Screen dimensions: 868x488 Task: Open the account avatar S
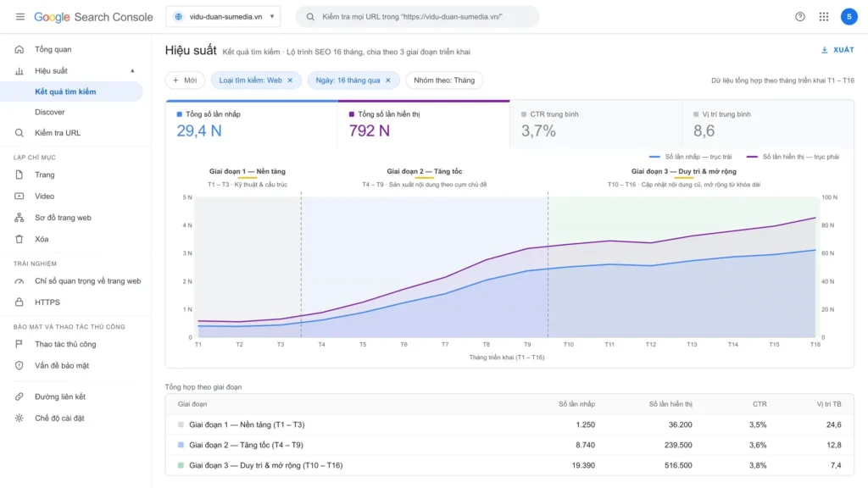(849, 17)
